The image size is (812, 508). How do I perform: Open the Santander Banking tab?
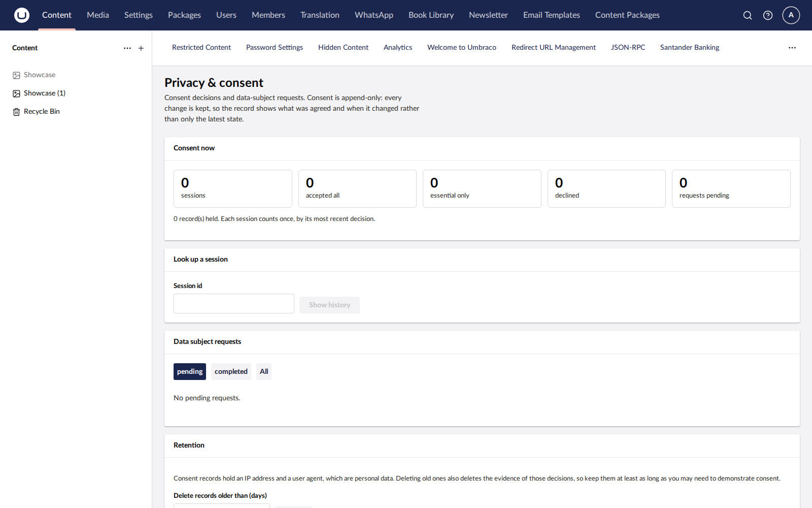pyautogui.click(x=690, y=48)
